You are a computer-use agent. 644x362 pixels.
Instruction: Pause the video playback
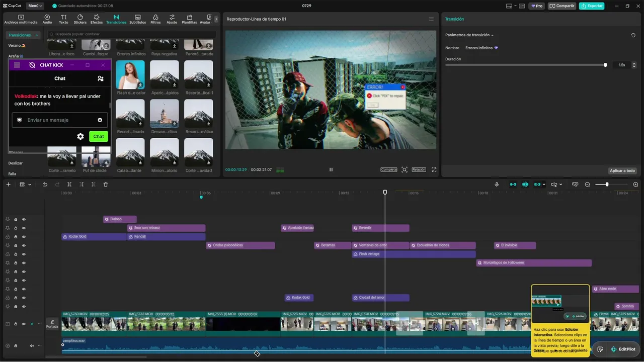pos(331,169)
